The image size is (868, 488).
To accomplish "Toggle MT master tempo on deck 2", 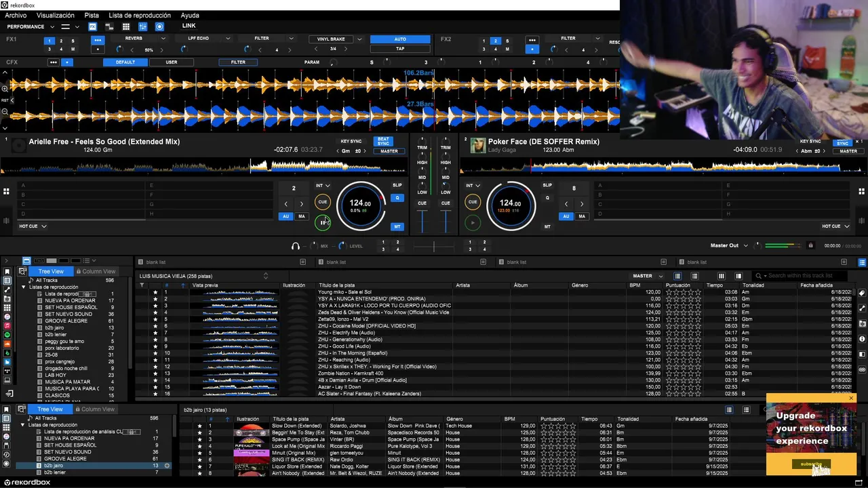I will 547,226.
